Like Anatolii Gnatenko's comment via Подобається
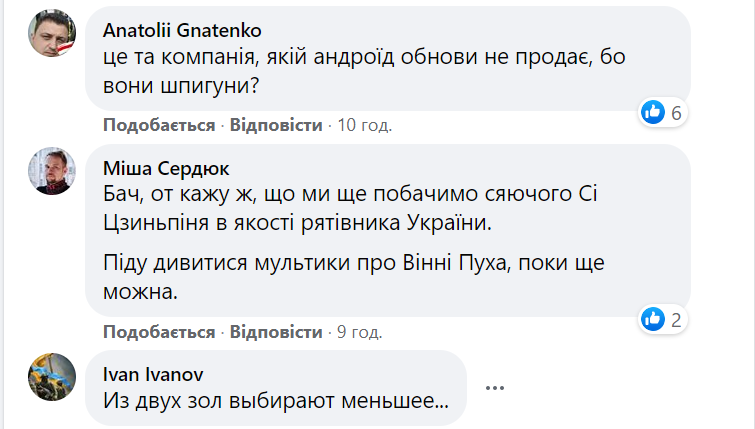Screen dimensions: 755x429 [159, 125]
